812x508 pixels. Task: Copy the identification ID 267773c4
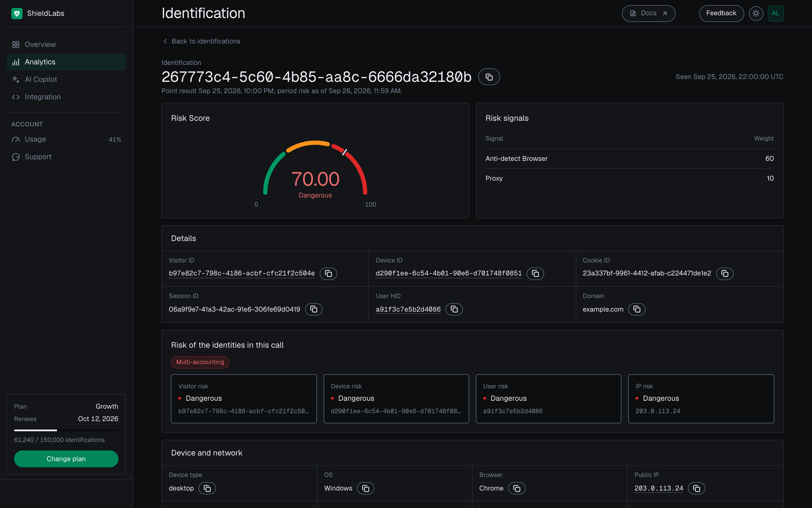coord(489,77)
